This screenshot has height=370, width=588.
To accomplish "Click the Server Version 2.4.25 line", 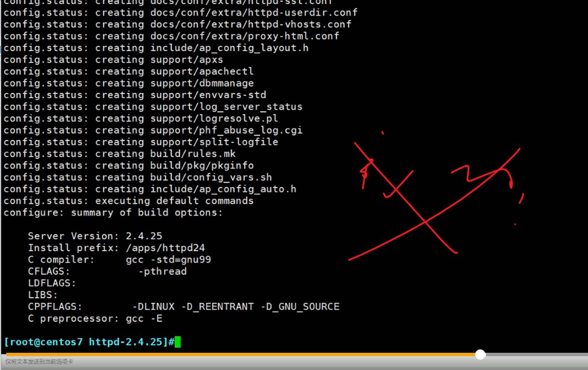I will [95, 236].
